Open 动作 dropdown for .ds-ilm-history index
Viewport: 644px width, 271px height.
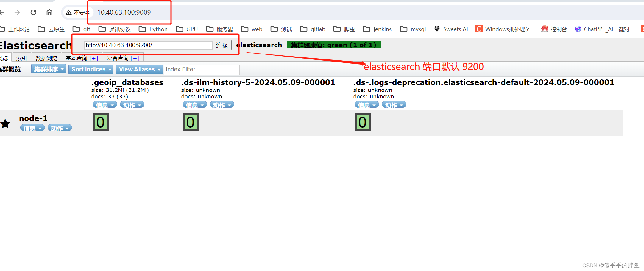click(222, 105)
